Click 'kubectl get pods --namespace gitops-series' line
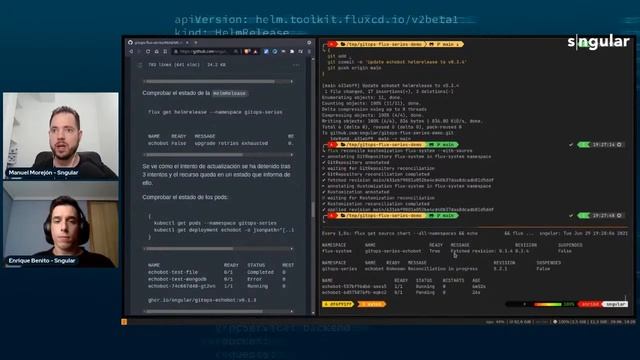Screen dimensions: 640x360 click(x=215, y=223)
